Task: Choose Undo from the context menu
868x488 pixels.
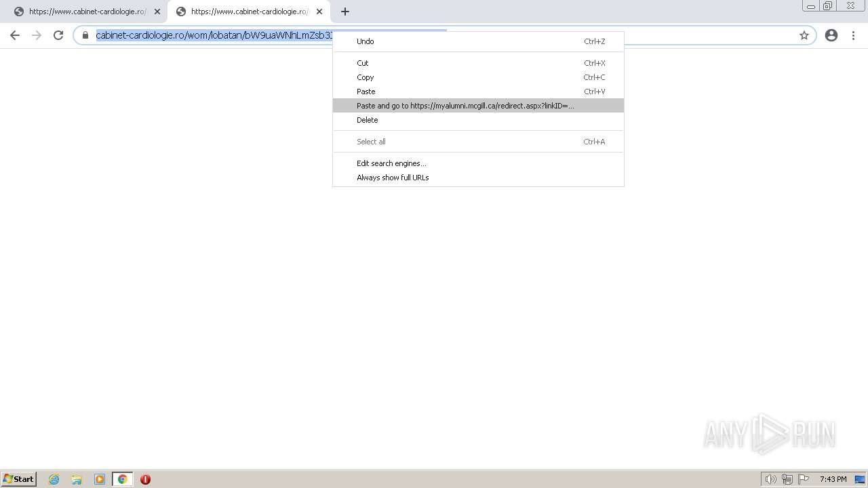Action: (478, 41)
